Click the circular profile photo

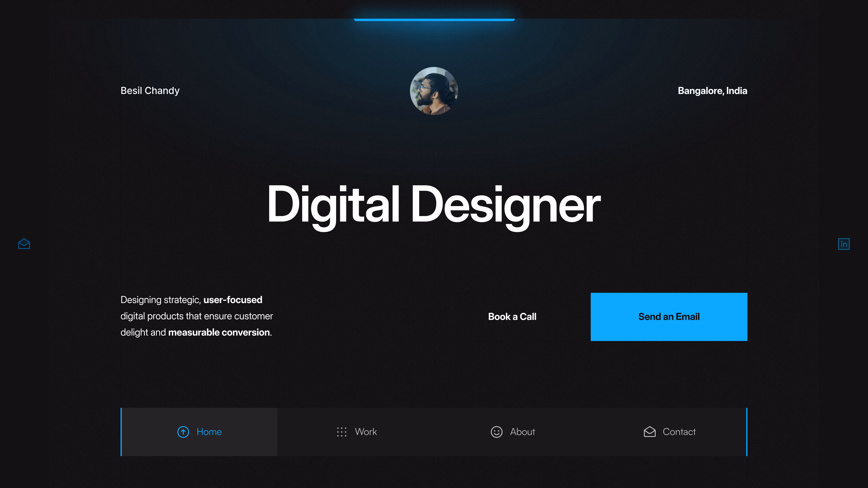pos(434,91)
